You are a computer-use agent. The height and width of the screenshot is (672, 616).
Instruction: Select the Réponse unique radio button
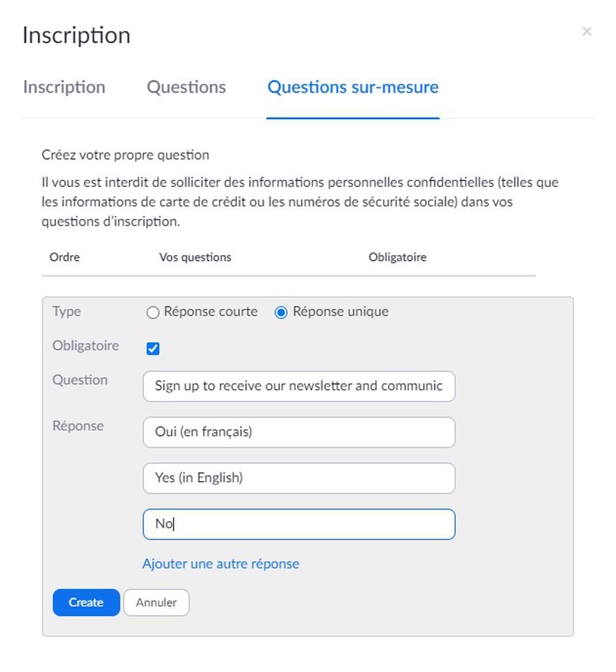[x=281, y=312]
